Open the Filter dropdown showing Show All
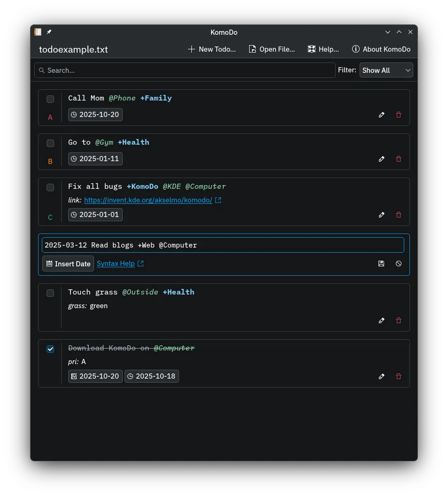Image resolution: width=448 pixels, height=497 pixels. (386, 70)
